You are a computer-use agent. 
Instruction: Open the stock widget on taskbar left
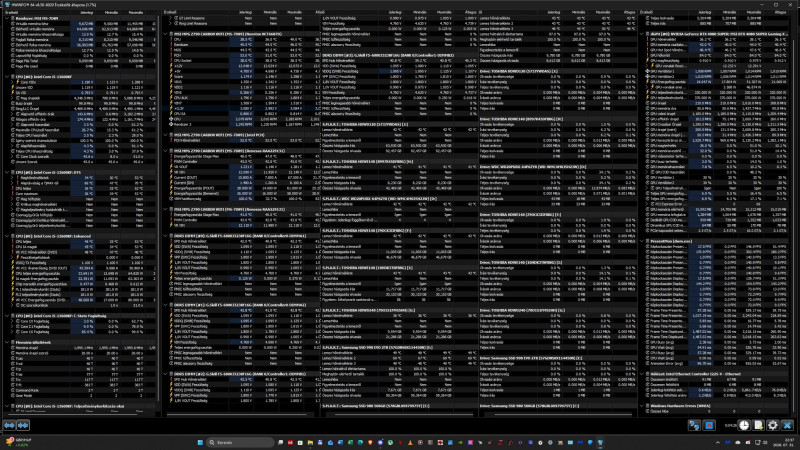pyautogui.click(x=18, y=442)
